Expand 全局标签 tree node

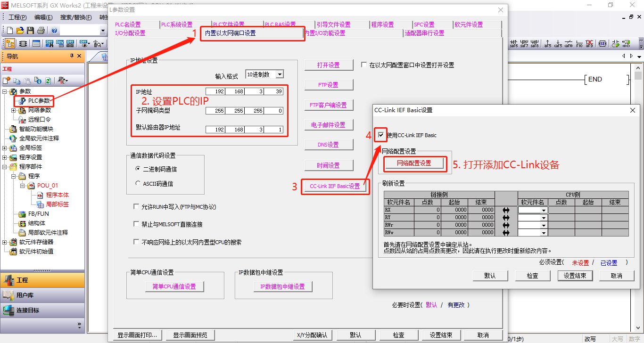[x=5, y=148]
